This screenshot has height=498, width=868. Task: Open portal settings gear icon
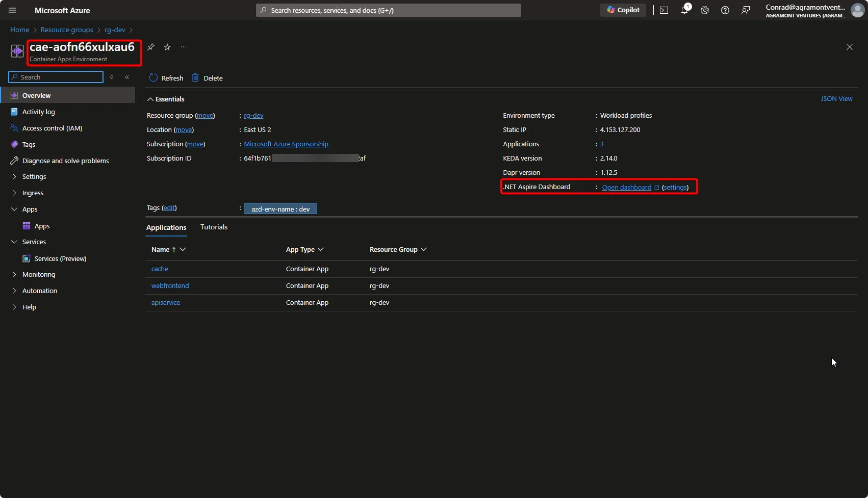click(705, 10)
